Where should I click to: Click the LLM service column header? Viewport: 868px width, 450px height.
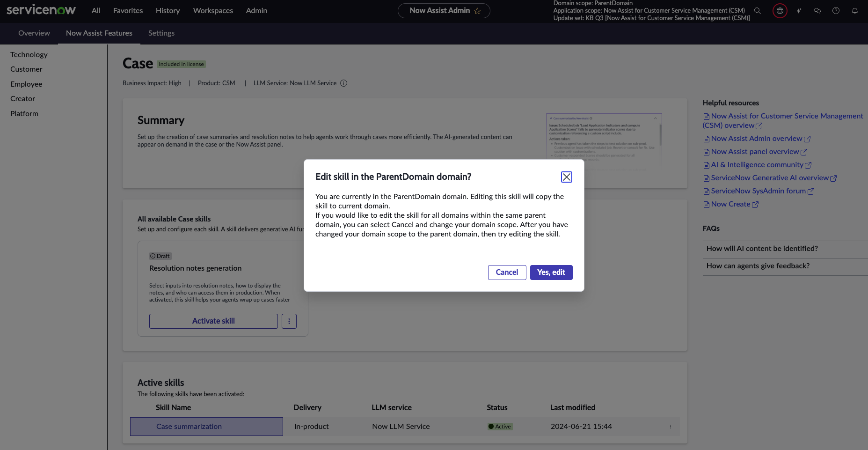(392, 408)
